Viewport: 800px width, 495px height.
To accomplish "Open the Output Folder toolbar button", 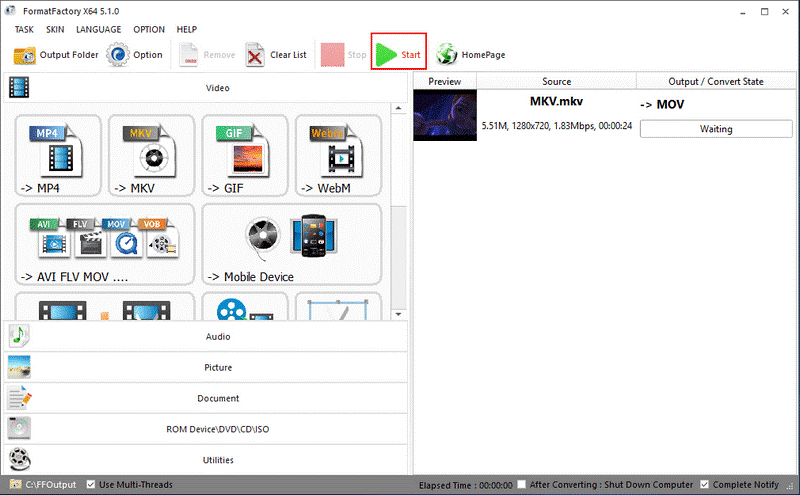I will 56,55.
